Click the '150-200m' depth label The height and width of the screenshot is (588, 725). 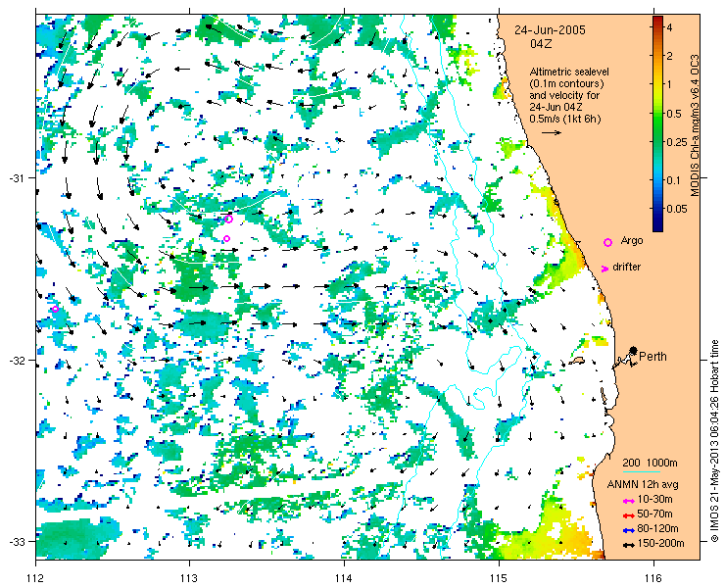pos(660,544)
